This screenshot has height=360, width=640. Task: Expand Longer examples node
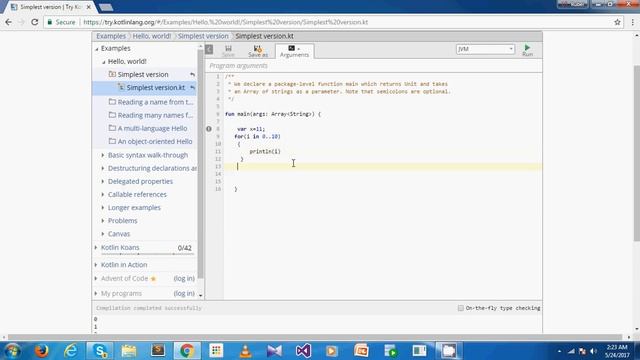(x=103, y=207)
